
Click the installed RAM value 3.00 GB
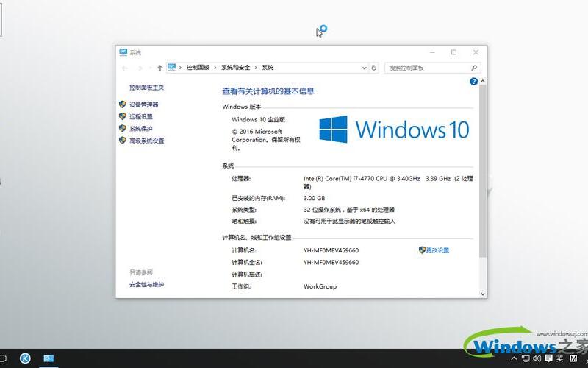315,198
